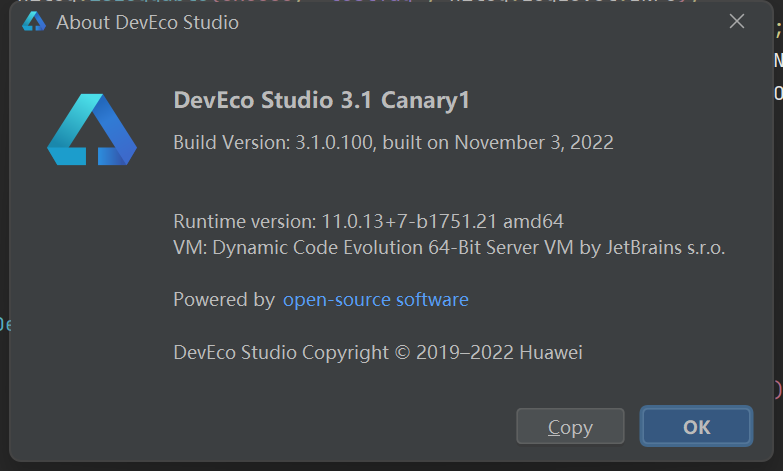Viewport: 783px width, 471px height.
Task: Click the JetBrains s.r.o. vendor text
Action: 665,248
